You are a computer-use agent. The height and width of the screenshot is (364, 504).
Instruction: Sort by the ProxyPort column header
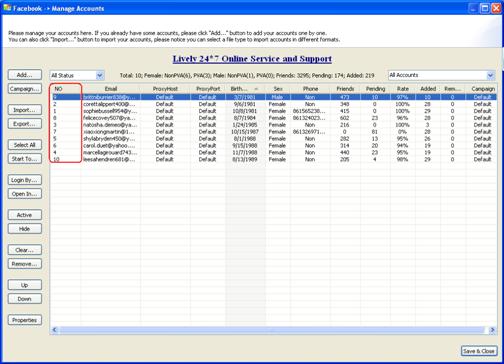(x=208, y=89)
